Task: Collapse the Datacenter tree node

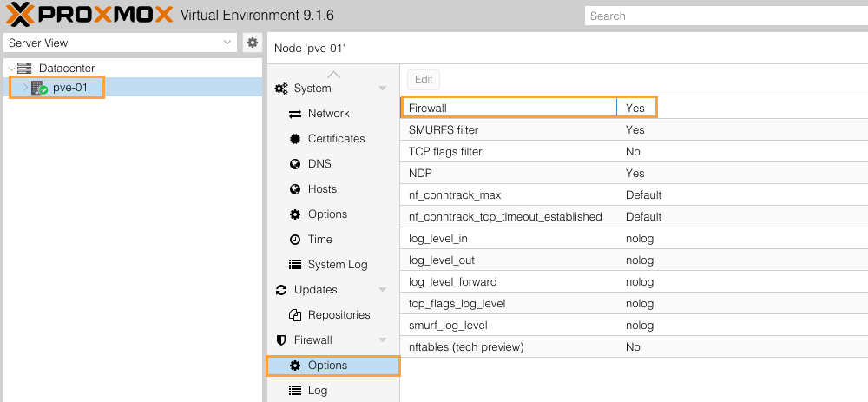Action: 11,68
